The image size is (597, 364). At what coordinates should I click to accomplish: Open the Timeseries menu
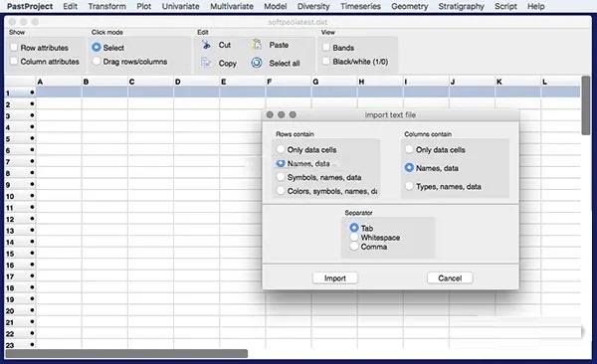pyautogui.click(x=360, y=7)
